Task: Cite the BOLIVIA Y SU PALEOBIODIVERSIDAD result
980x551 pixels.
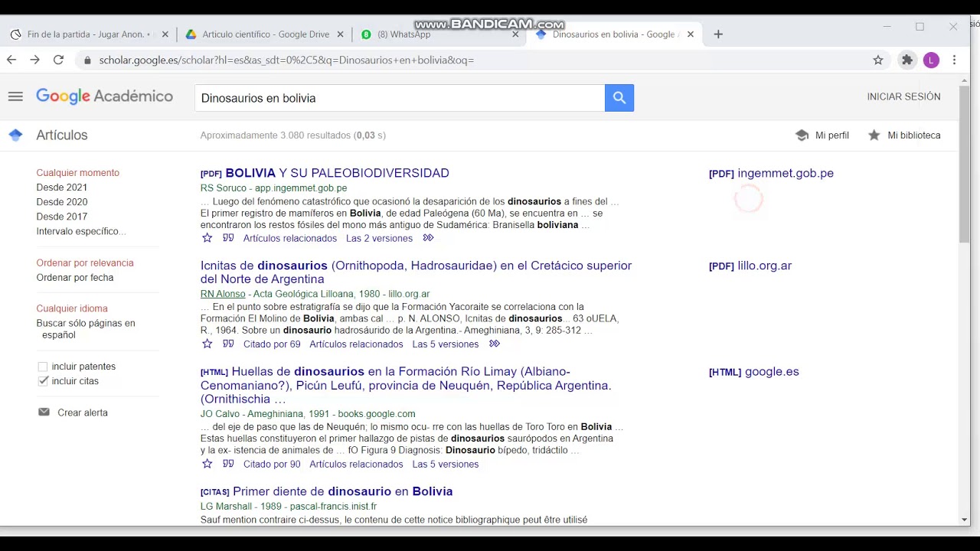Action: pyautogui.click(x=228, y=238)
